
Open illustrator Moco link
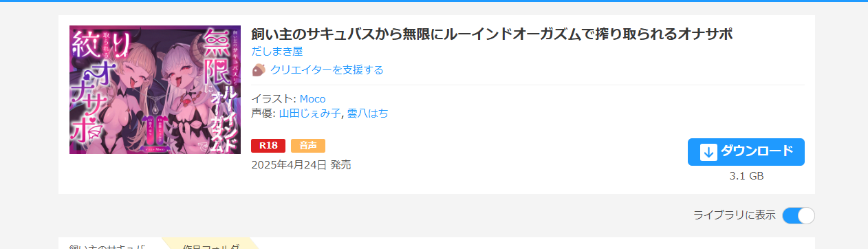pyautogui.click(x=312, y=98)
